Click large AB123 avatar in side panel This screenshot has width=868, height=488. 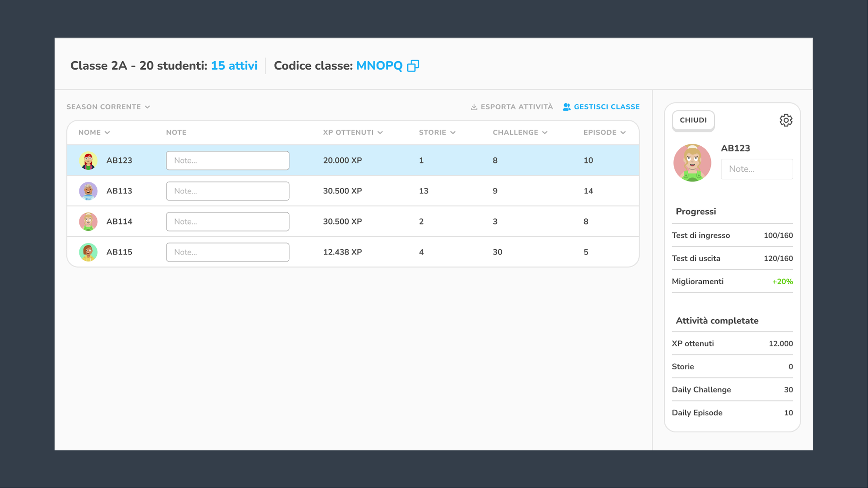692,163
